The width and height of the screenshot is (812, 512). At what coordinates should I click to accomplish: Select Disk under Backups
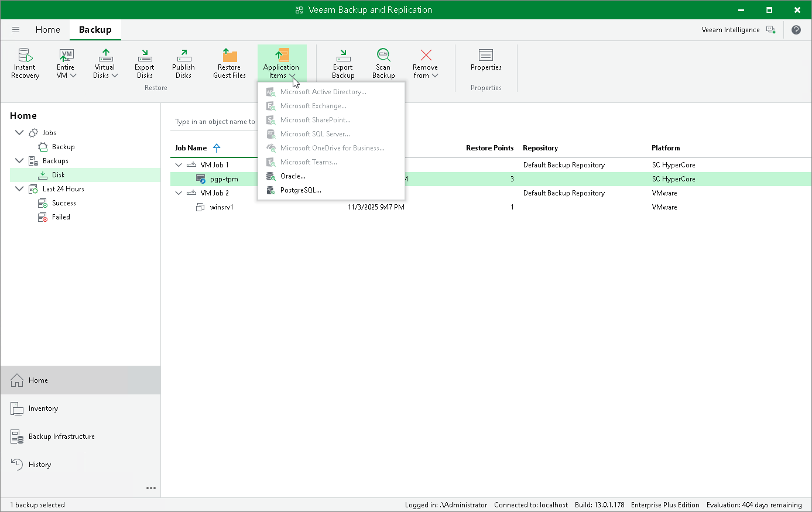coord(59,175)
